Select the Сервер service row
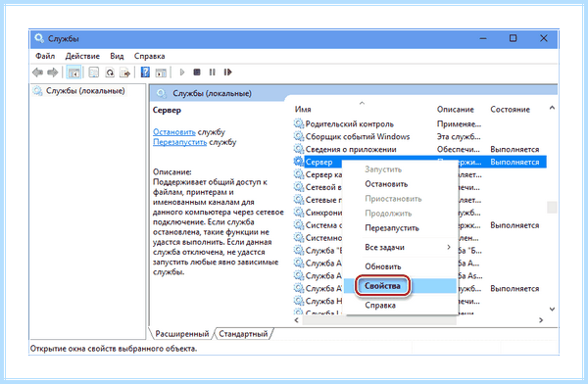Screen dimensions: 588x384 419,162
